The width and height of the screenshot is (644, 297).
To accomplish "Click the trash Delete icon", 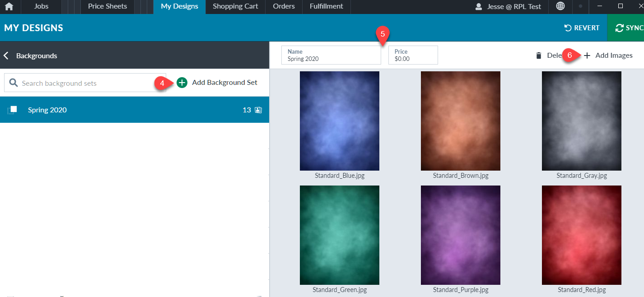I will [x=538, y=56].
